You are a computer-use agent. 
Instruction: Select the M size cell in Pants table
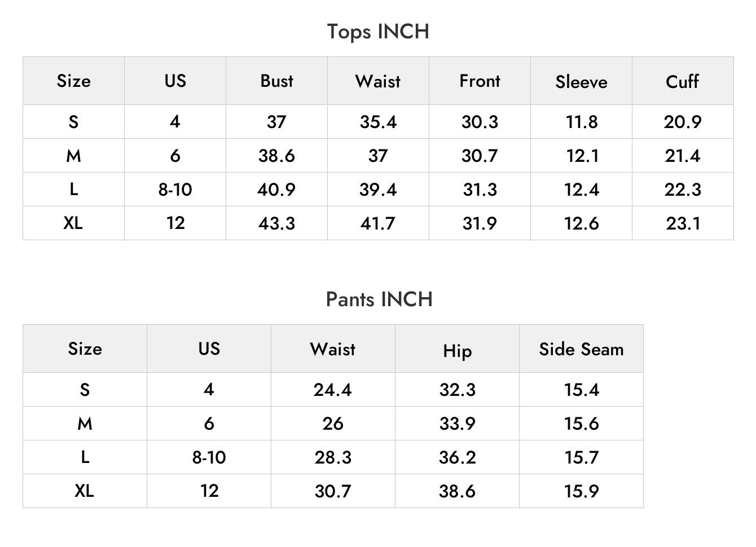[85, 424]
